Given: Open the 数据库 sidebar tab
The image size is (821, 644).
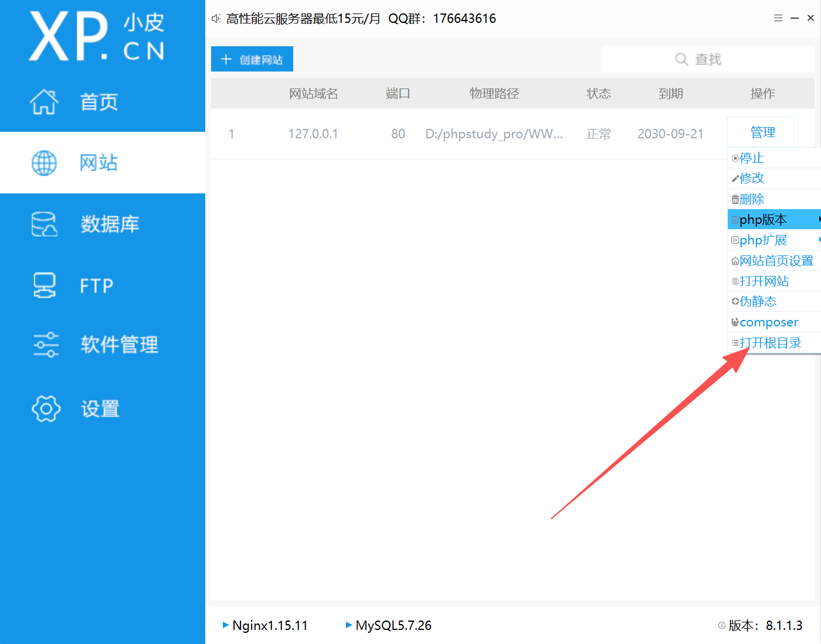Looking at the screenshot, I should (x=103, y=224).
